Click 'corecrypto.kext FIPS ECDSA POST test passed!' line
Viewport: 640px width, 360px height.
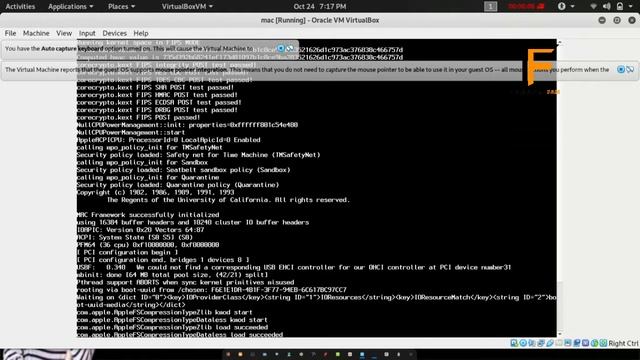pyautogui.click(x=159, y=103)
